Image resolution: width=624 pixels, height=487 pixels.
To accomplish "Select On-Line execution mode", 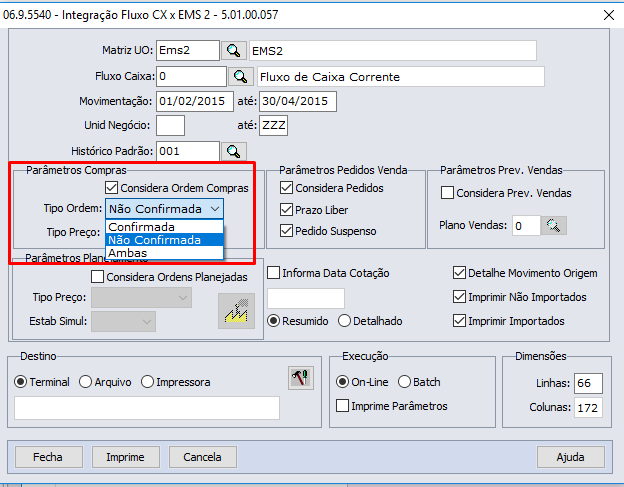I will (x=342, y=382).
